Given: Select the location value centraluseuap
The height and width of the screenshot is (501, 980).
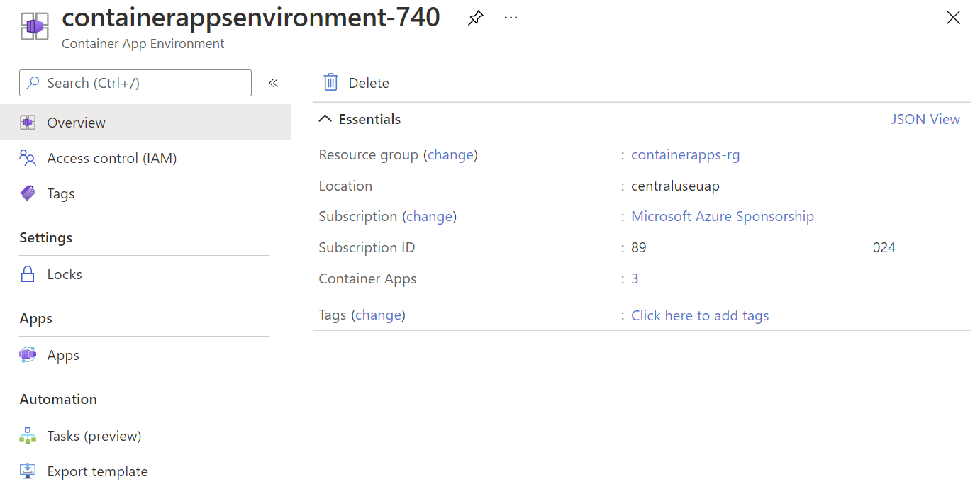Looking at the screenshot, I should 675,186.
